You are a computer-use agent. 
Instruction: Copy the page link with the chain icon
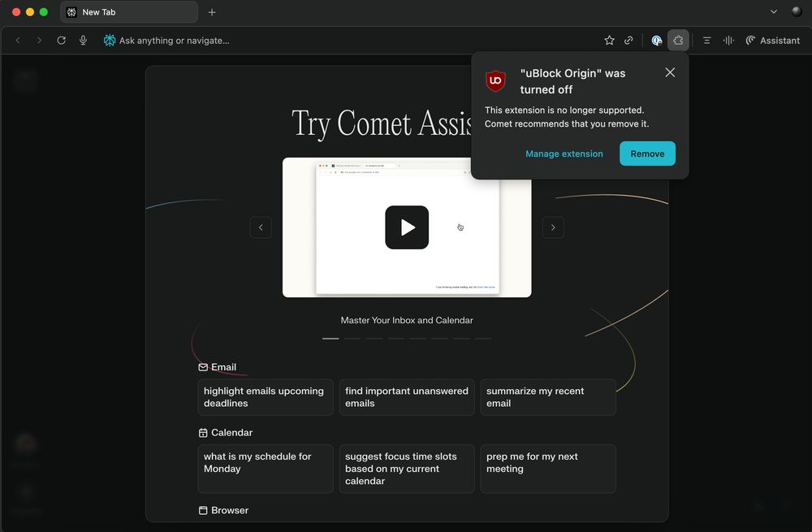coord(628,41)
